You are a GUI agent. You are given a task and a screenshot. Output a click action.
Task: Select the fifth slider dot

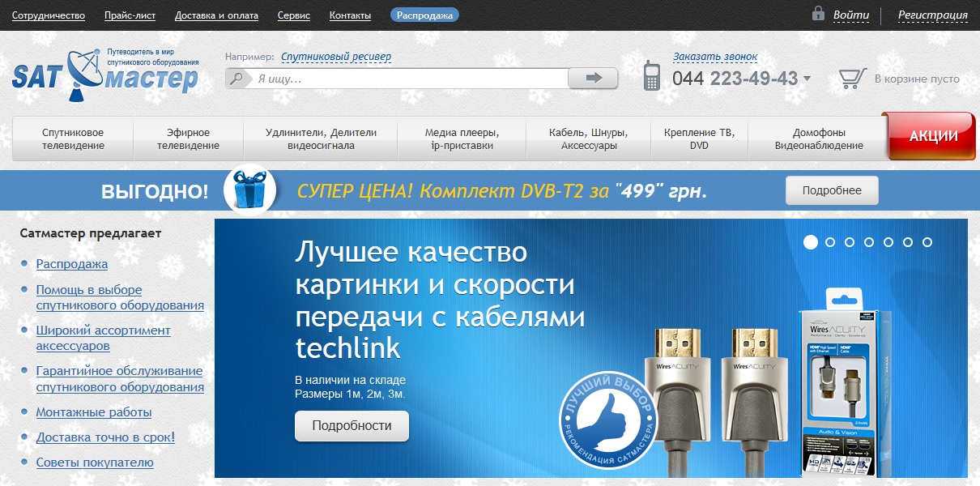[x=888, y=241]
